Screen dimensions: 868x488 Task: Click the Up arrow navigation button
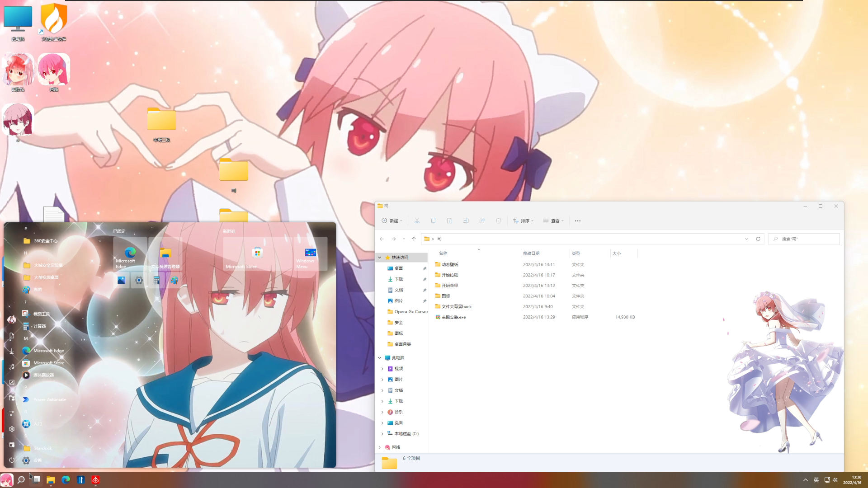tap(414, 239)
